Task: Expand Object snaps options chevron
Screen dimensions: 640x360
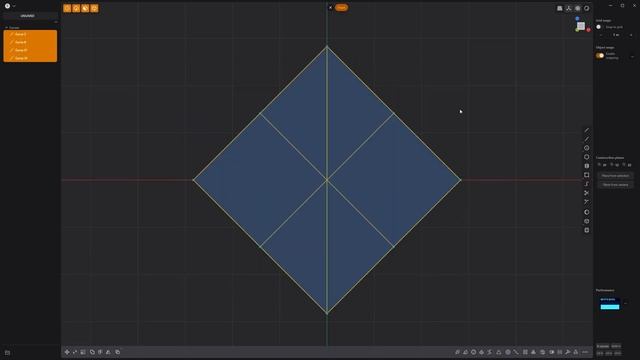Action: click(x=632, y=56)
